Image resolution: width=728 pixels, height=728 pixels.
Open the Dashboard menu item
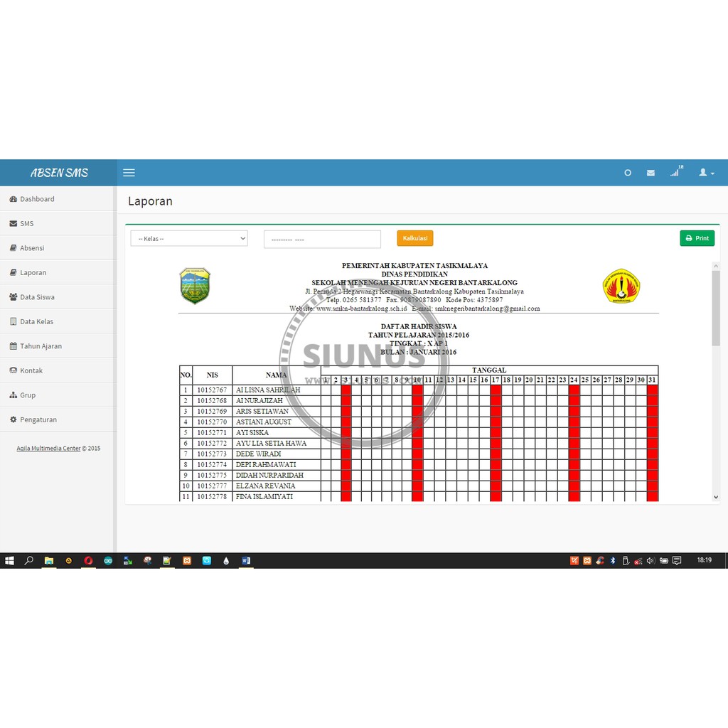click(37, 199)
